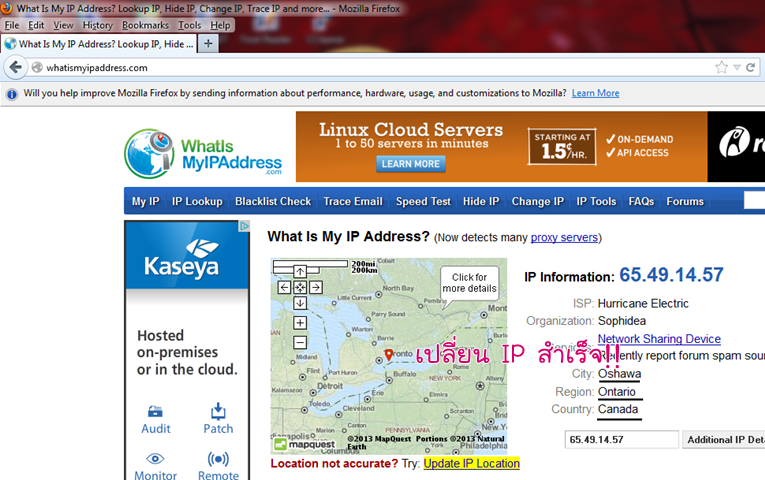Image resolution: width=765 pixels, height=480 pixels.
Task: Click the red location pin on map
Action: tap(388, 355)
